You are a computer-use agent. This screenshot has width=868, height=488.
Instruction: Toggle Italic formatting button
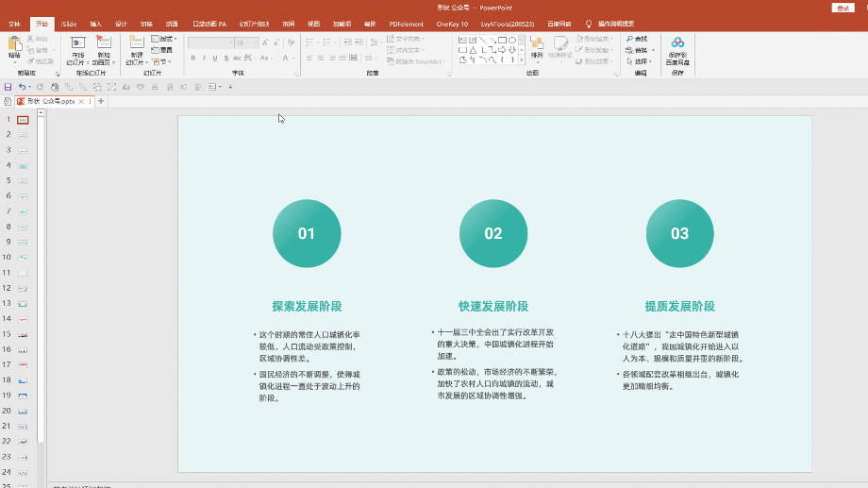pyautogui.click(x=204, y=59)
